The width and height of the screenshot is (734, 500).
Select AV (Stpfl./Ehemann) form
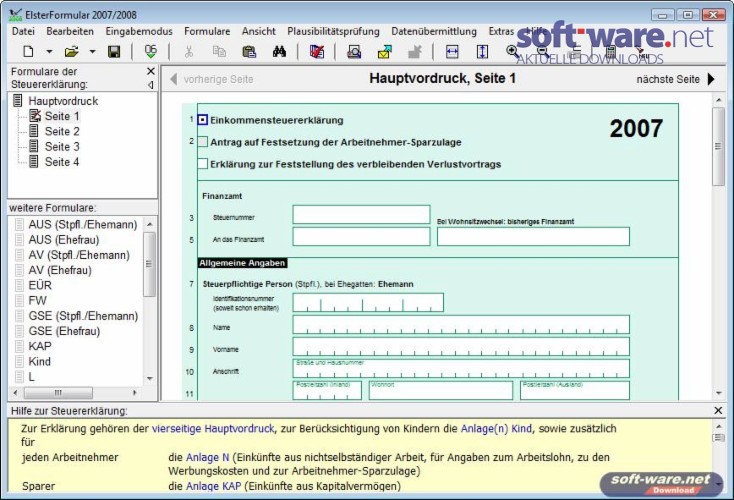coord(79,255)
